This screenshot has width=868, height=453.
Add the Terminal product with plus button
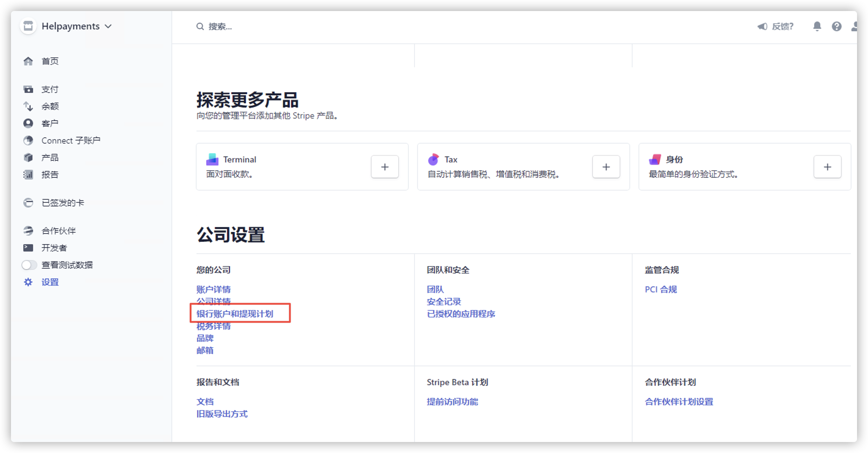385,167
